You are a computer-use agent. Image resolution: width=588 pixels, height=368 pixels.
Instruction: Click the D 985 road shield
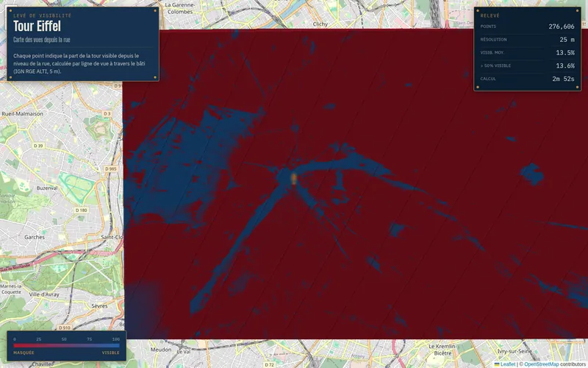[111, 169]
